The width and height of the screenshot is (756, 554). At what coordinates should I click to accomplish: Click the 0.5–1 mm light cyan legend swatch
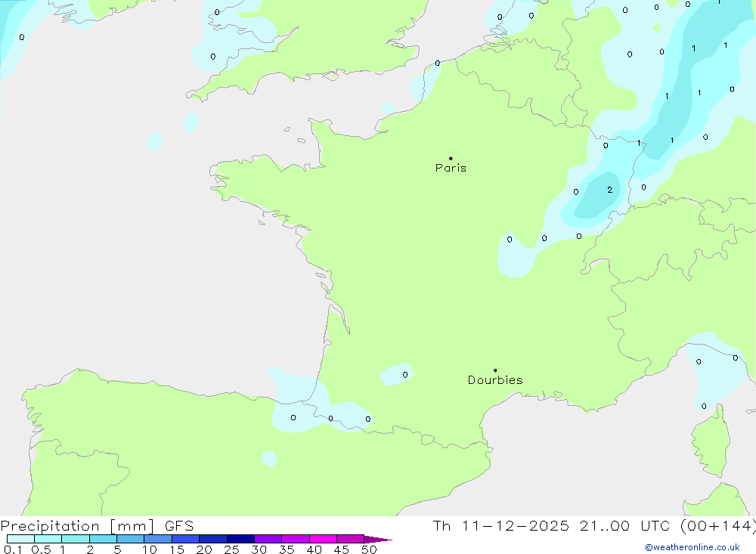(x=48, y=539)
